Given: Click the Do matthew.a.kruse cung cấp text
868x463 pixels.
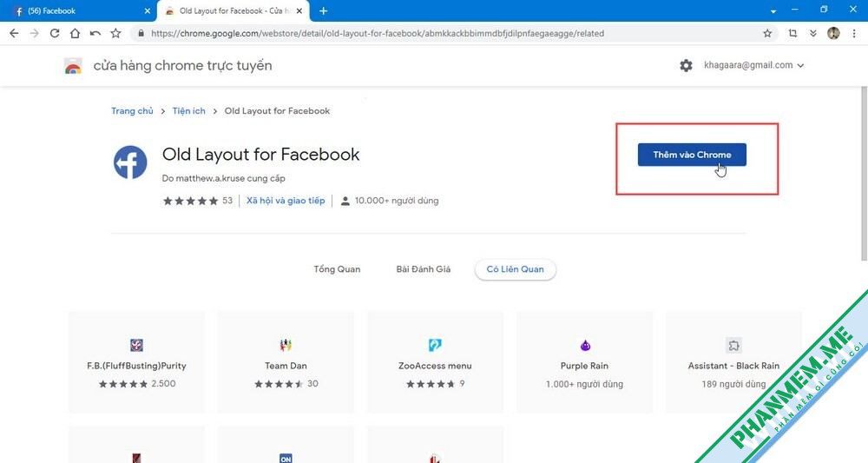Looking at the screenshot, I should point(224,178).
